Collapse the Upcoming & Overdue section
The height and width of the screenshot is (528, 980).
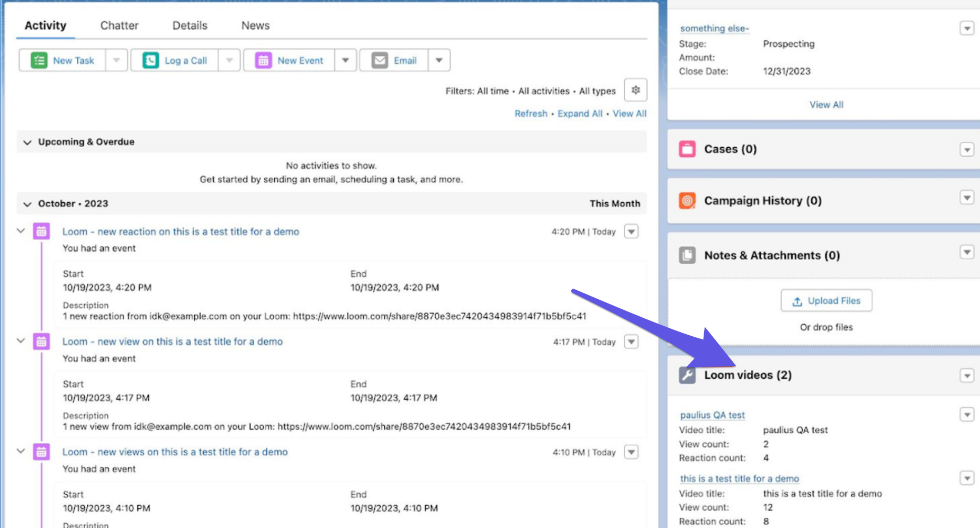click(x=28, y=142)
